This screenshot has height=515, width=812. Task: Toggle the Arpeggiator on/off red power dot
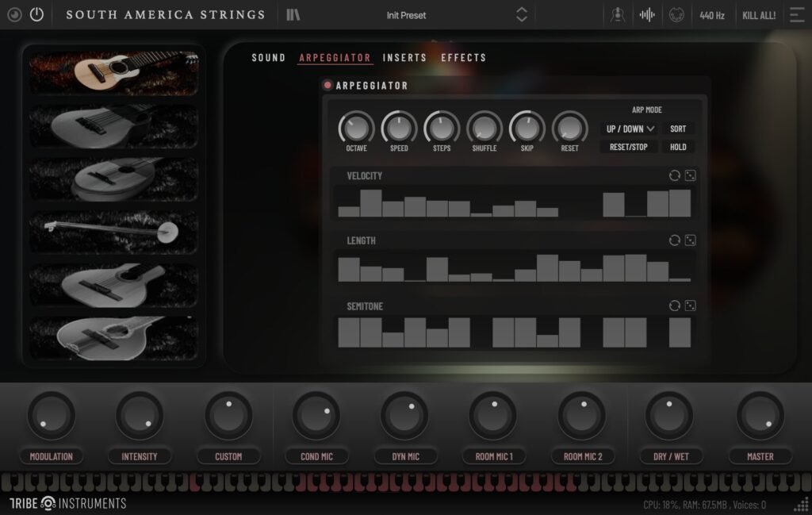click(327, 85)
